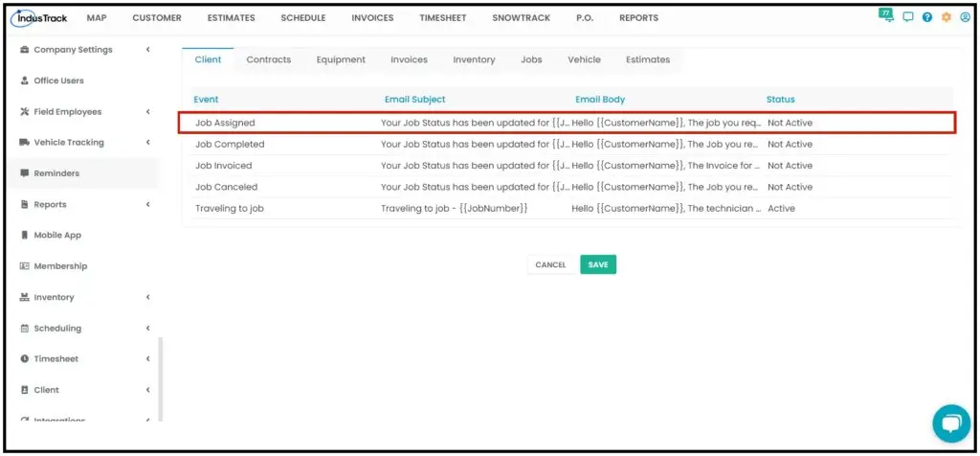Click the Inventory boxes icon in sidebar
Screen dimensions: 980x456
[25, 297]
